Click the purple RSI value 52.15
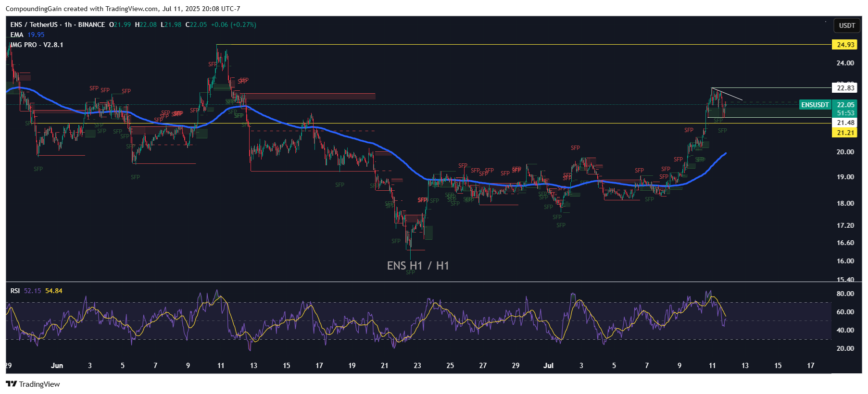The width and height of the screenshot is (868, 394). click(x=33, y=291)
